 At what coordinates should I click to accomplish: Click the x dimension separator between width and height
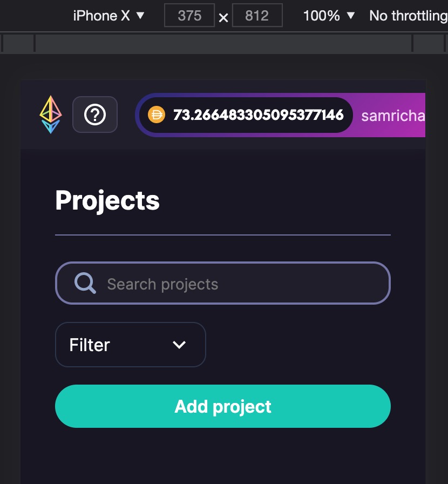point(223,17)
